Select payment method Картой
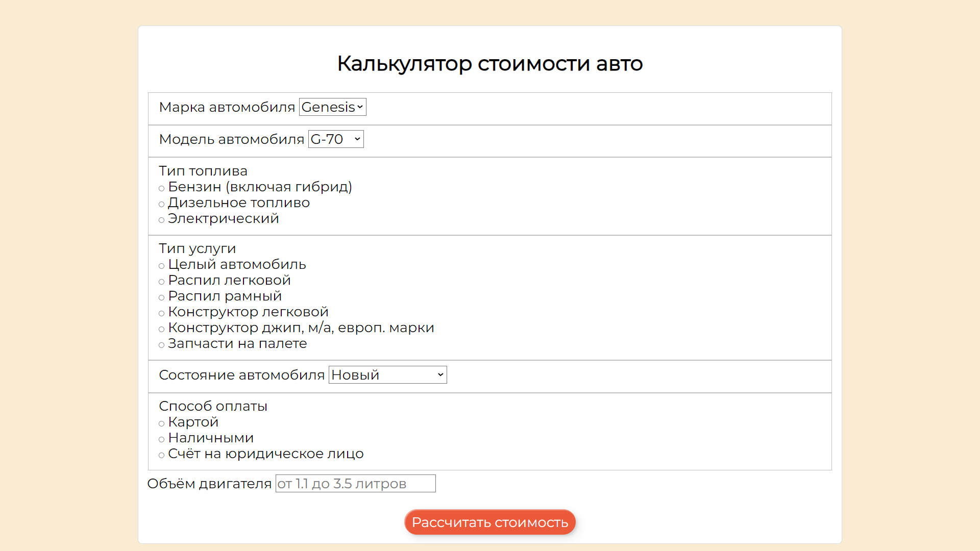980x551 pixels. coord(162,423)
